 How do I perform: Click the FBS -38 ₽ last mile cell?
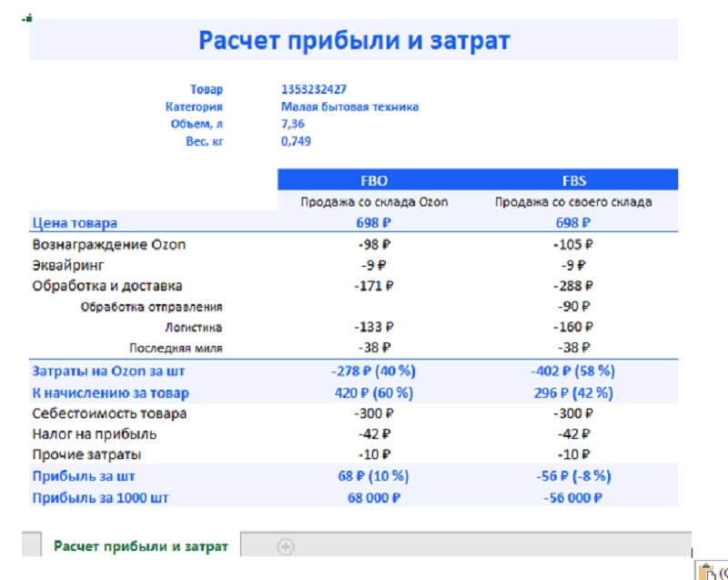574,348
